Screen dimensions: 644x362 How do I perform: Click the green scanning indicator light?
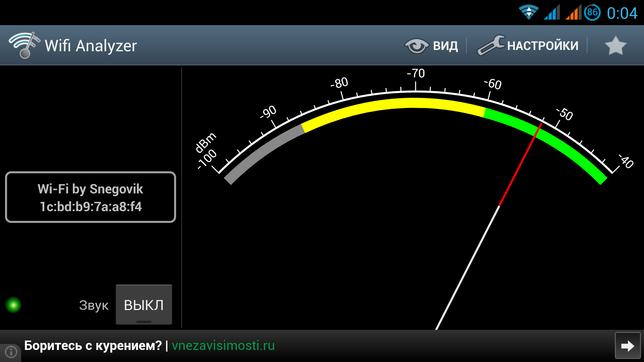(x=13, y=305)
